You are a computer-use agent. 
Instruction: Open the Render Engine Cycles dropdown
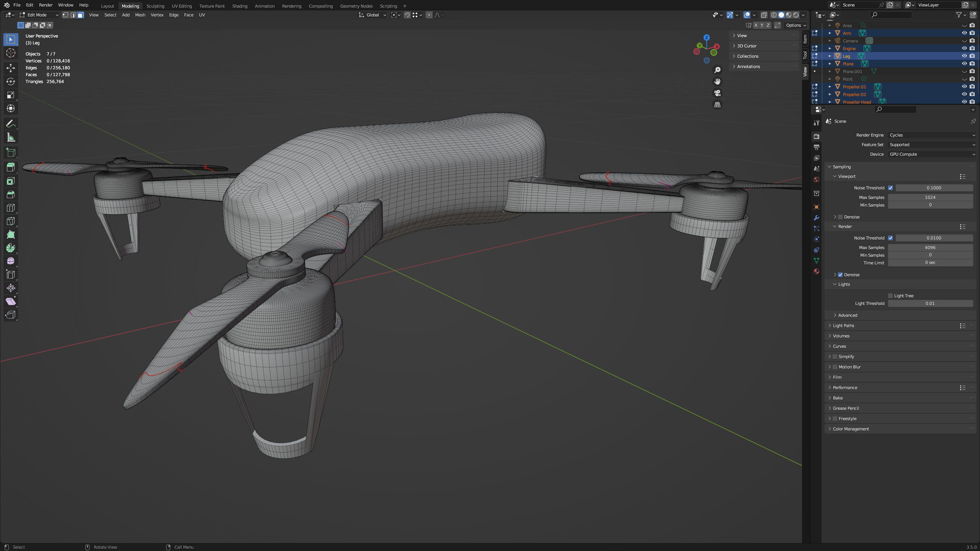click(931, 135)
